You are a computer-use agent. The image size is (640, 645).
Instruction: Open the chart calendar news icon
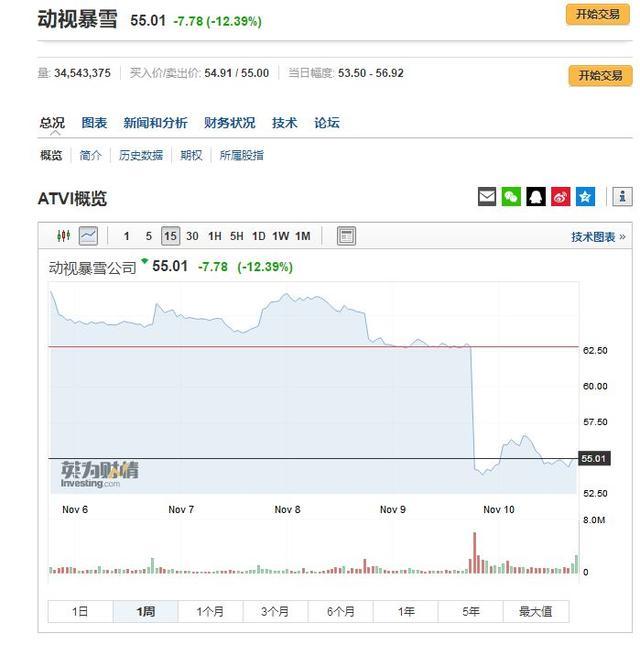[x=346, y=236]
